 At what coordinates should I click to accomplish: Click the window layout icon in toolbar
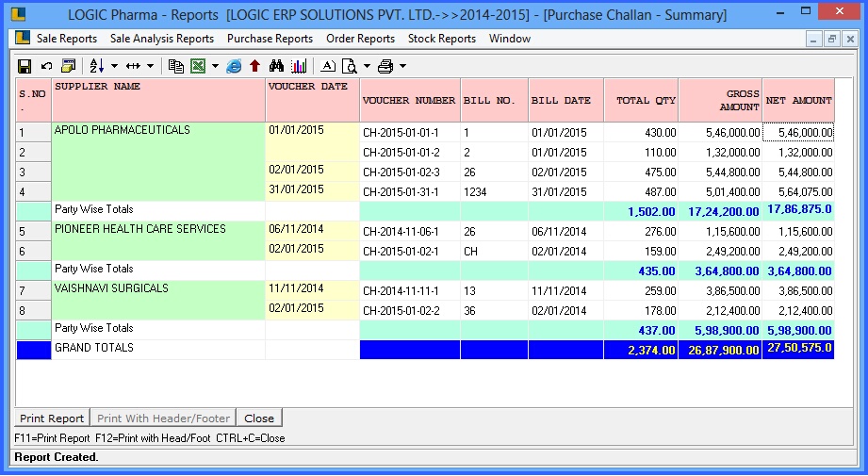[68, 66]
